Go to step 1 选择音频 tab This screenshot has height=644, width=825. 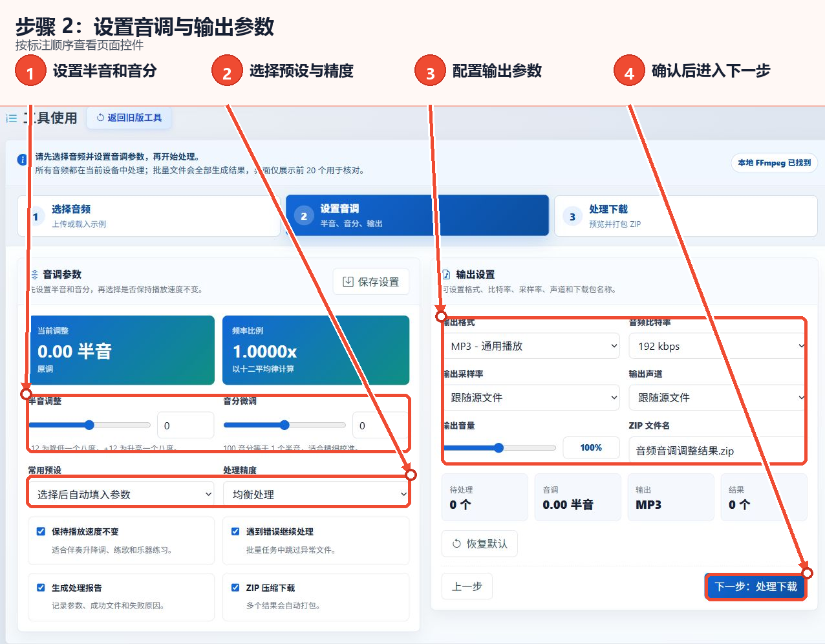(149, 216)
